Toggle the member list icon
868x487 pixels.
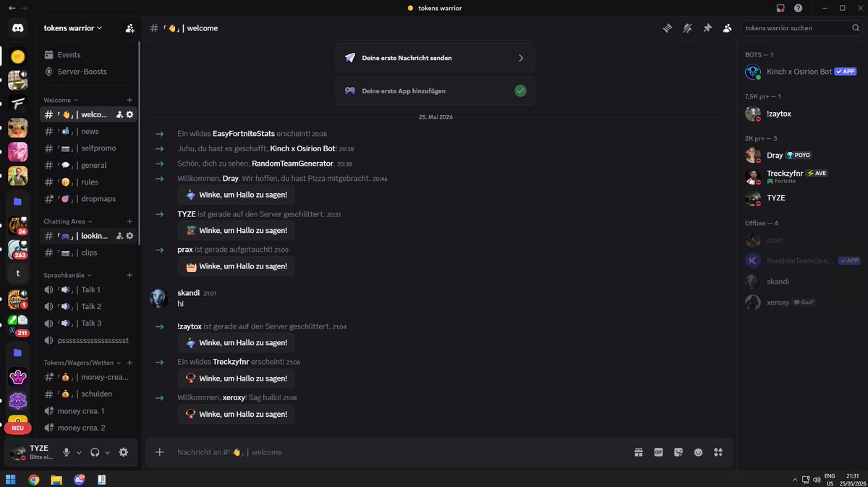[x=727, y=28]
